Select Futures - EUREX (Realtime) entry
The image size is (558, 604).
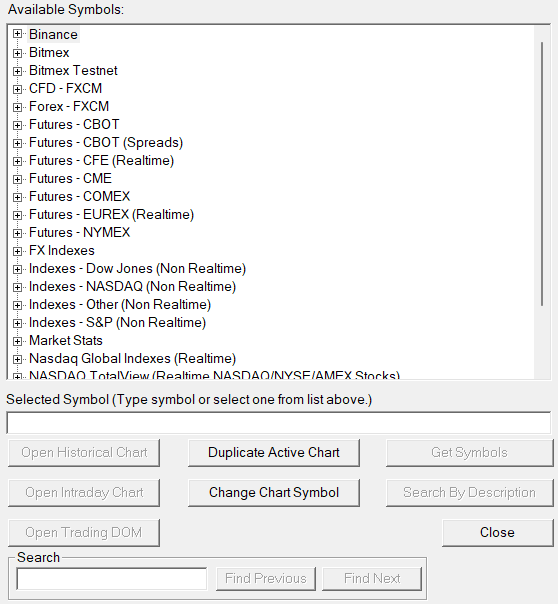112,215
